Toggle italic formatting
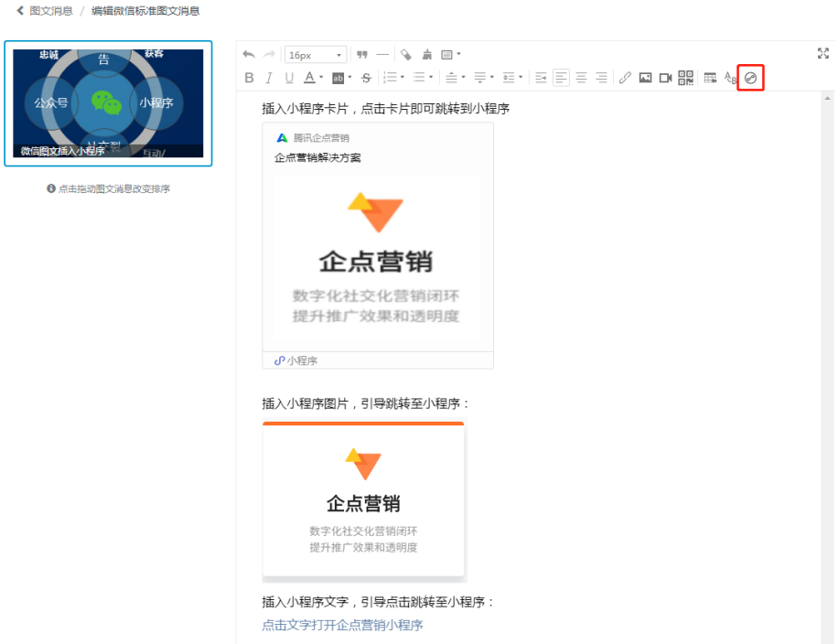This screenshot has height=644, width=838. [x=269, y=78]
